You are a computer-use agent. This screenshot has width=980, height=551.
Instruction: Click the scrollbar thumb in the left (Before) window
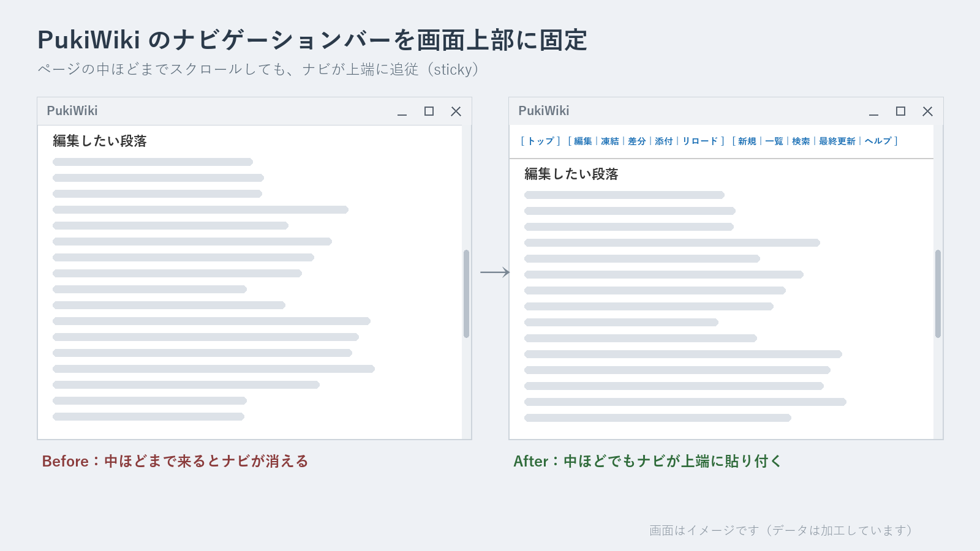[x=466, y=294]
